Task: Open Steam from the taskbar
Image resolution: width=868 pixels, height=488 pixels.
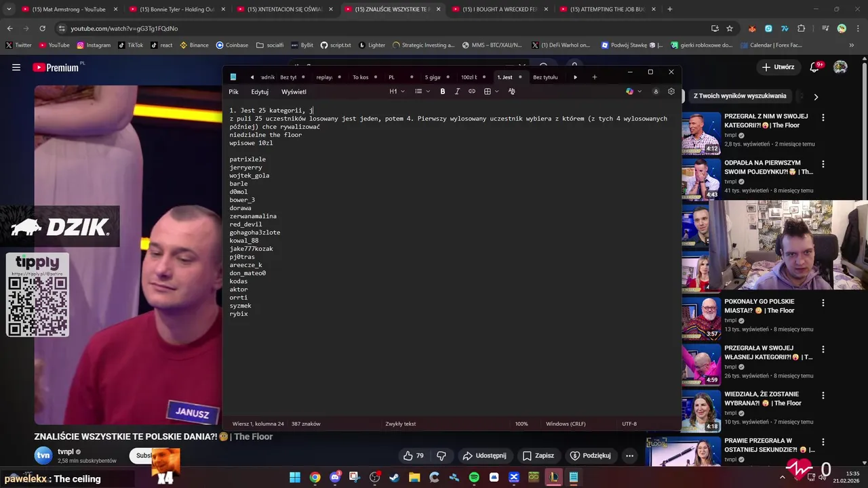Action: point(395,477)
